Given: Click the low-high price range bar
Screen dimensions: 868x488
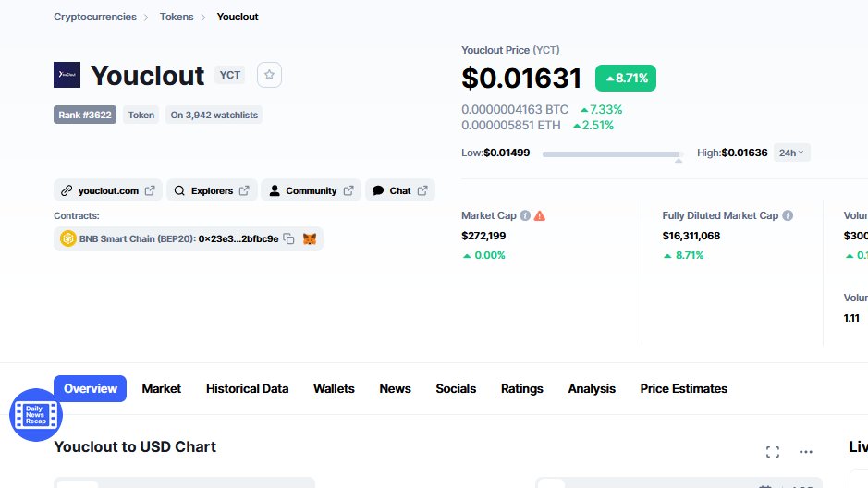Looking at the screenshot, I should coord(613,154).
